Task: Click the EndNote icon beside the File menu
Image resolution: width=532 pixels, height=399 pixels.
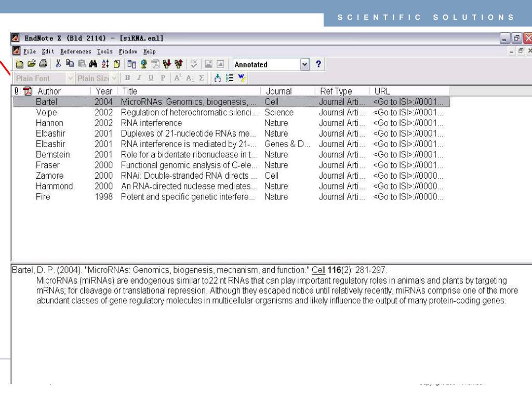Action: [16, 51]
